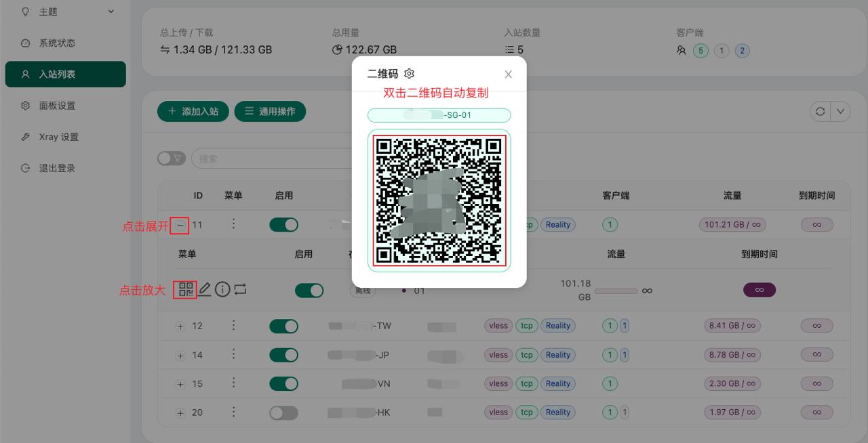Click the blue 2 client badge at top
This screenshot has height=443, width=868.
pyautogui.click(x=742, y=51)
